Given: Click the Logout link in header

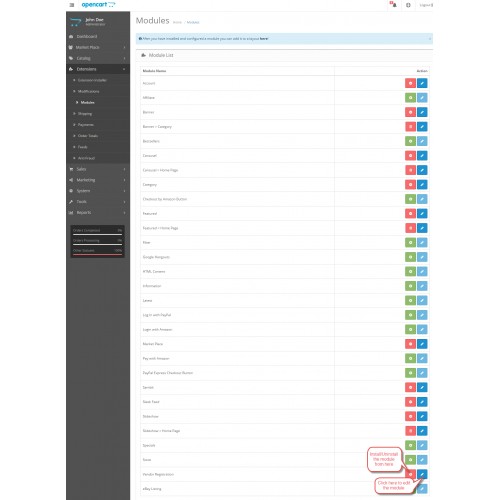Looking at the screenshot, I should 426,5.
